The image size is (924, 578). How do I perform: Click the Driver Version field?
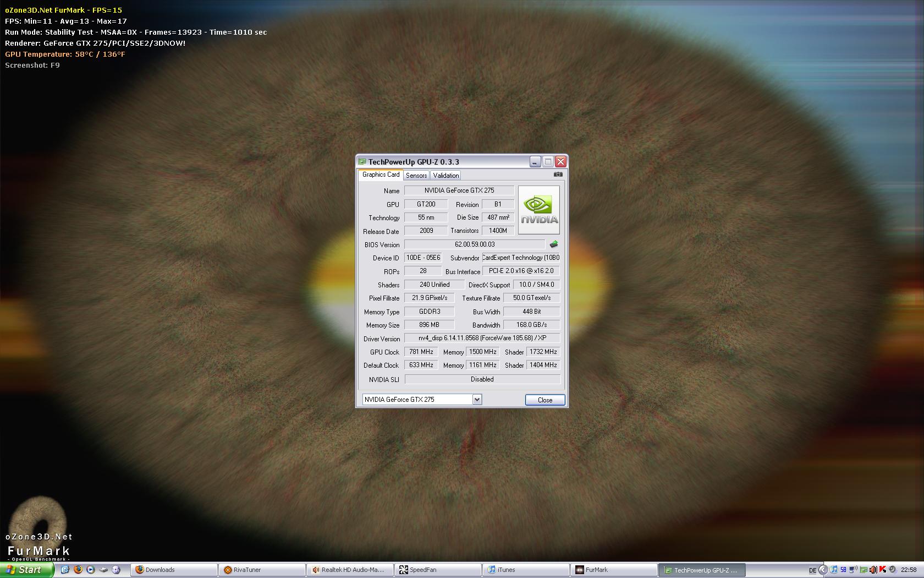pos(482,338)
